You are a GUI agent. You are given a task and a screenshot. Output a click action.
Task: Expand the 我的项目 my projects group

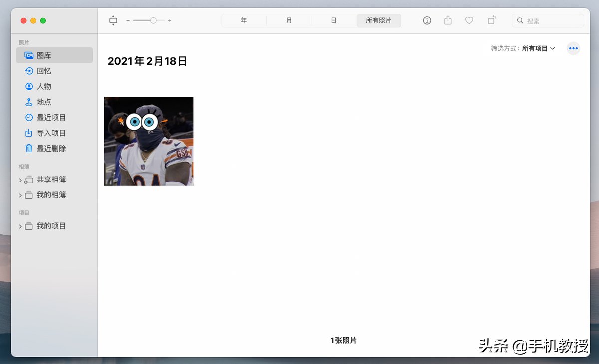20,226
